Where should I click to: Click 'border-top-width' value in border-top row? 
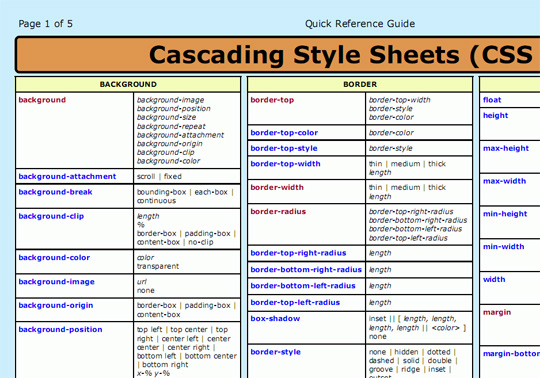pyautogui.click(x=399, y=100)
